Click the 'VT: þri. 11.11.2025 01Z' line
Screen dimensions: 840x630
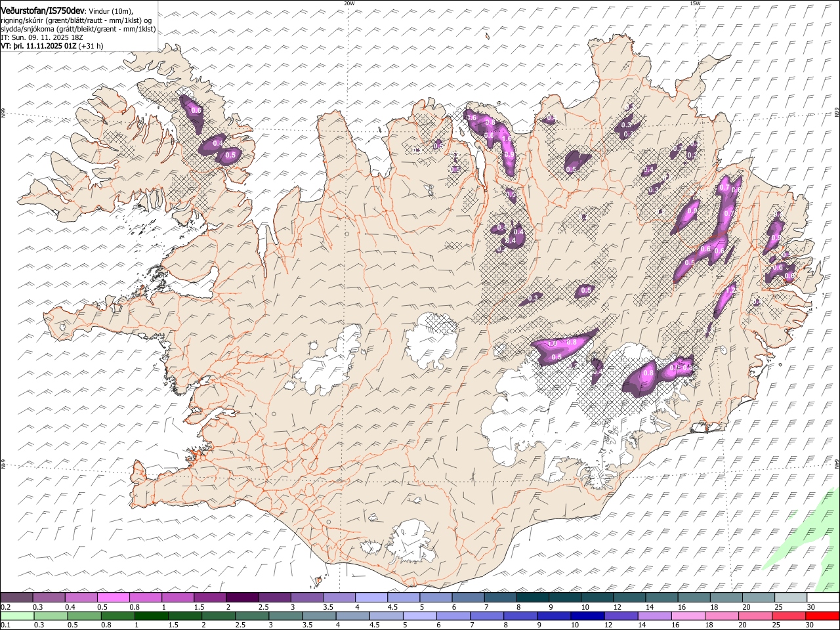[39, 46]
